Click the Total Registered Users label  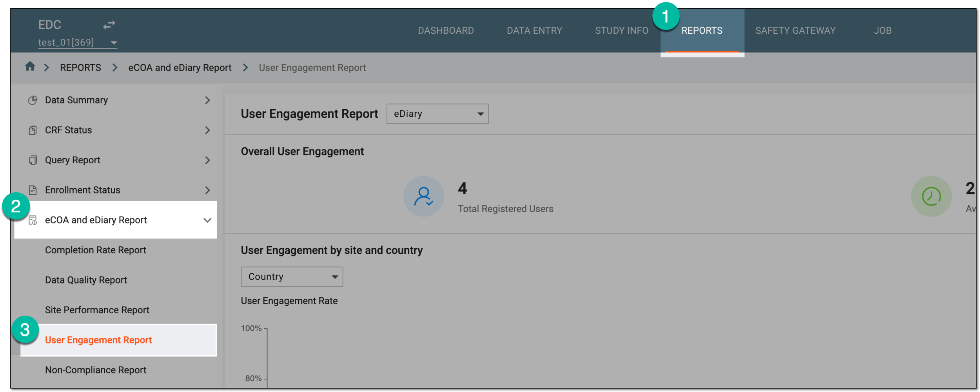point(506,209)
